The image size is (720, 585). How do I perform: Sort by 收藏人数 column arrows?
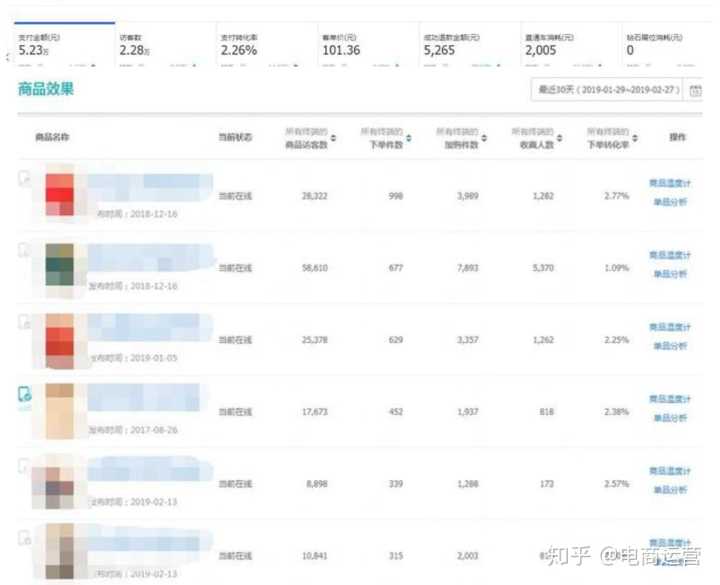coord(560,137)
